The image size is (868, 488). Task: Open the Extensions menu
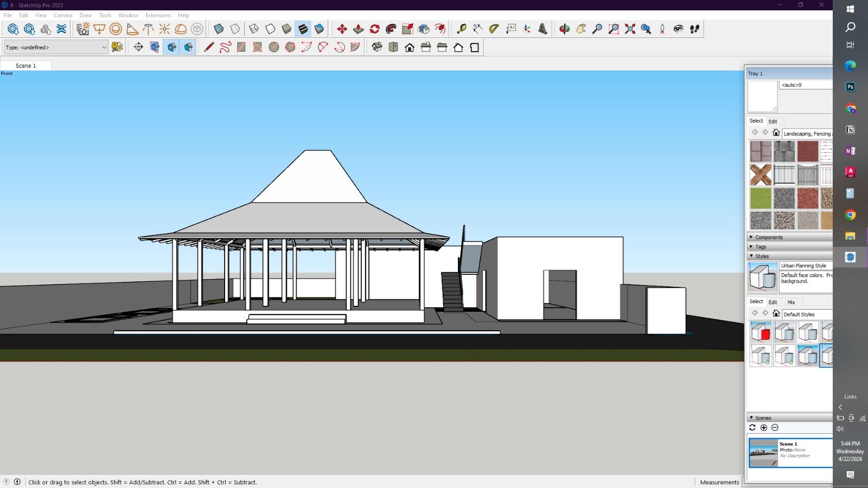pyautogui.click(x=158, y=15)
